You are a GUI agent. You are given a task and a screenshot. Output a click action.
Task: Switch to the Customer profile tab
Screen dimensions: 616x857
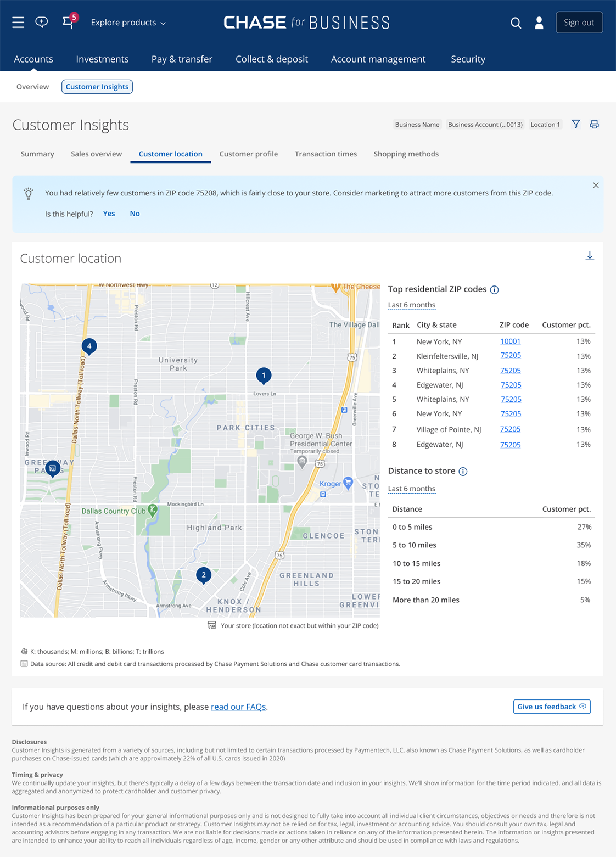pyautogui.click(x=249, y=154)
